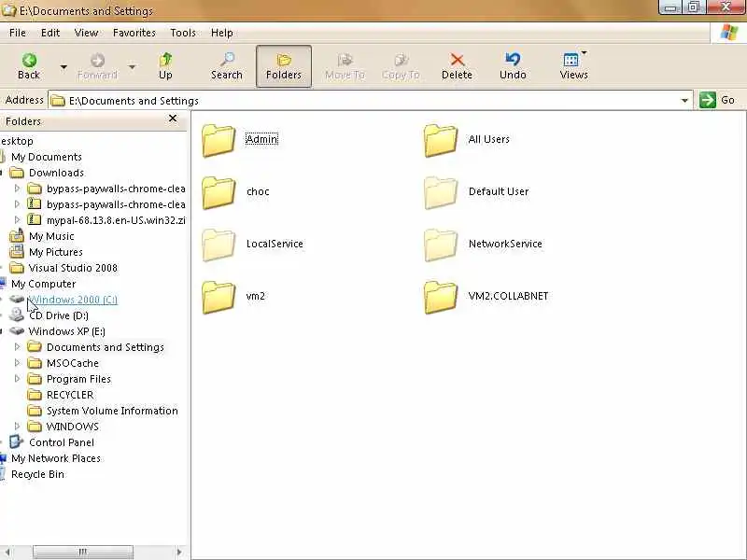Close the Folders pane
This screenshot has height=560, width=747.
click(x=173, y=119)
